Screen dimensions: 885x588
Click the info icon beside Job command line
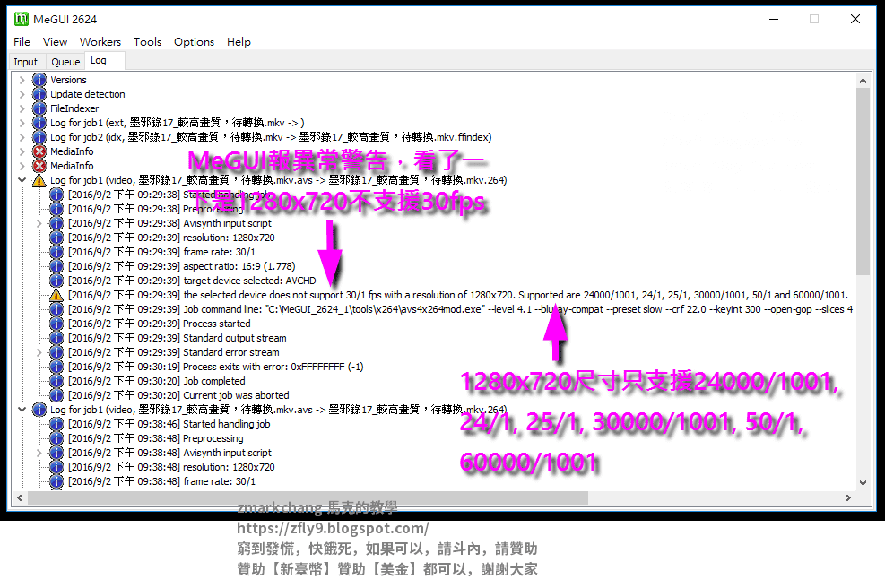click(56, 309)
